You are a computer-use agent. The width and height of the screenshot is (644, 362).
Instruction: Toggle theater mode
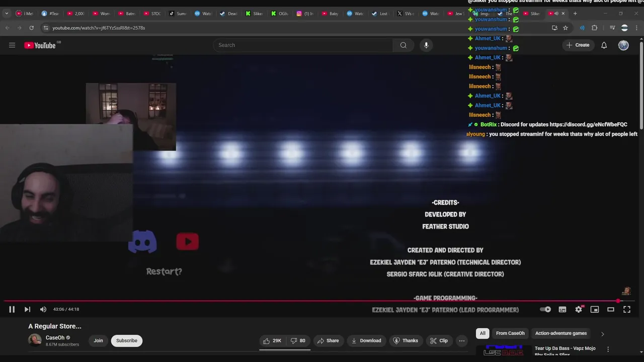611,310
